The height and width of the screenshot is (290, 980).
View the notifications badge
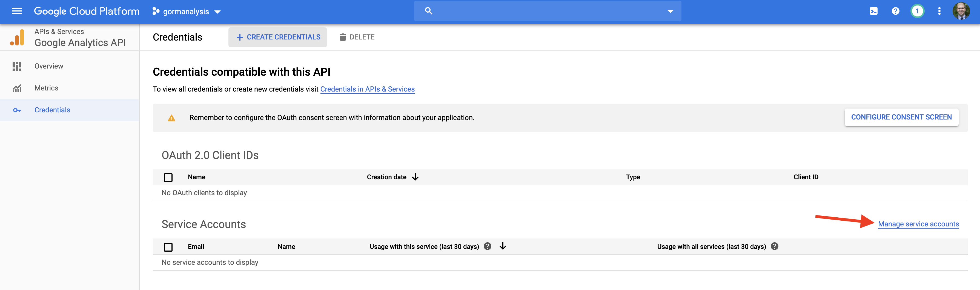917,12
